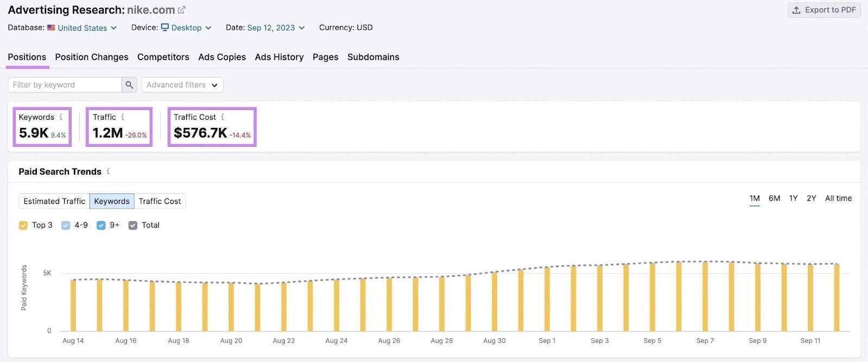This screenshot has width=868, height=362.
Task: Click the Aug 14 chart bar
Action: pyautogui.click(x=73, y=306)
